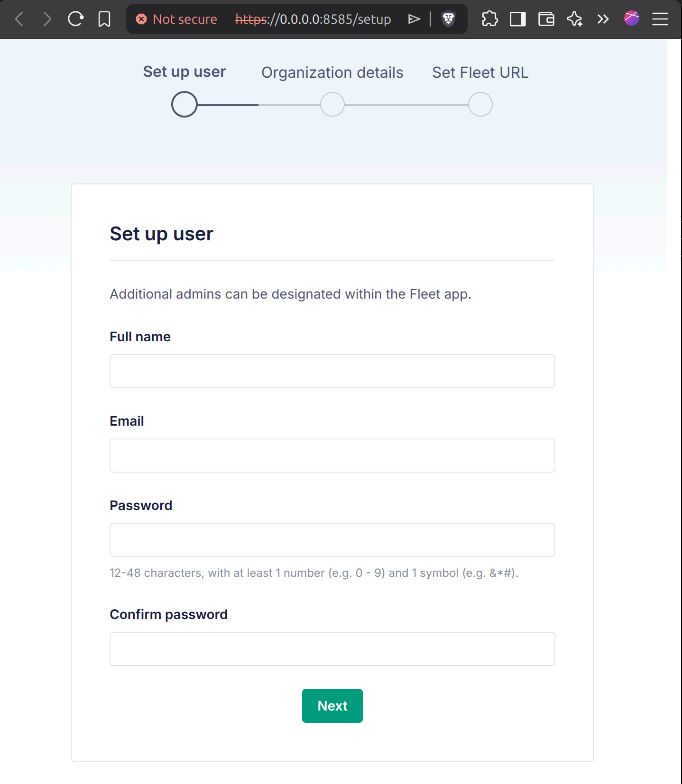Screen dimensions: 682x784
Task: Reload the current page
Action: pos(75,19)
